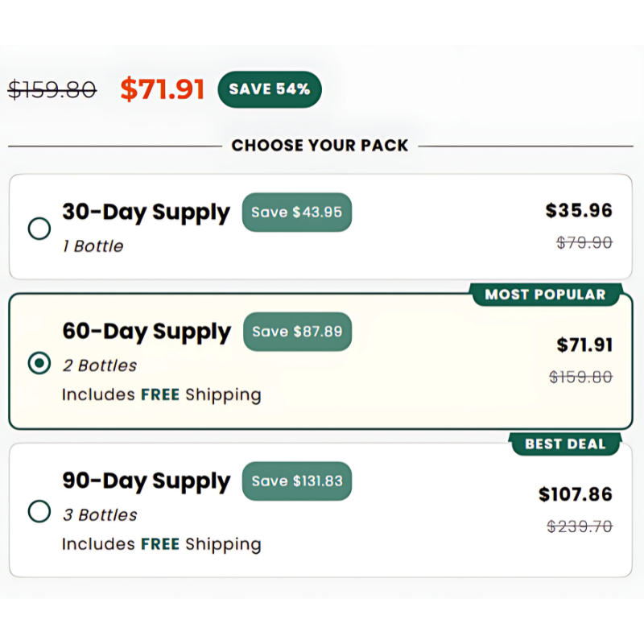Screen dimensions: 644x644
Task: Click the red $71.91 headline price
Action: pyautogui.click(x=163, y=89)
